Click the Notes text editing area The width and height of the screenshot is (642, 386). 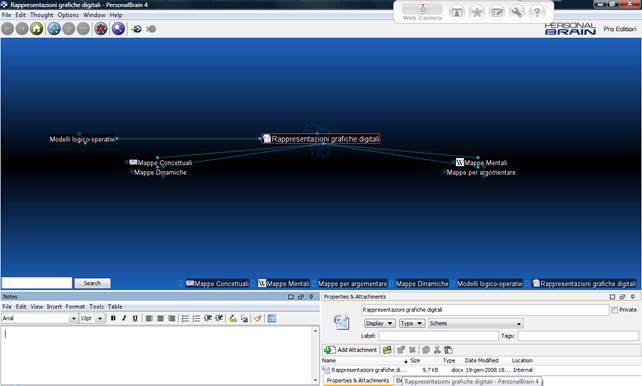coord(156,355)
